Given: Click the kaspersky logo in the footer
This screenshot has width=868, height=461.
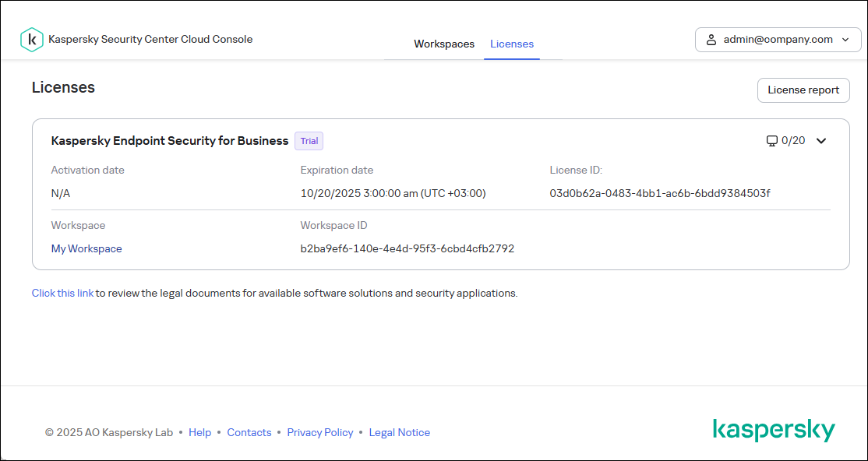Looking at the screenshot, I should [x=774, y=428].
